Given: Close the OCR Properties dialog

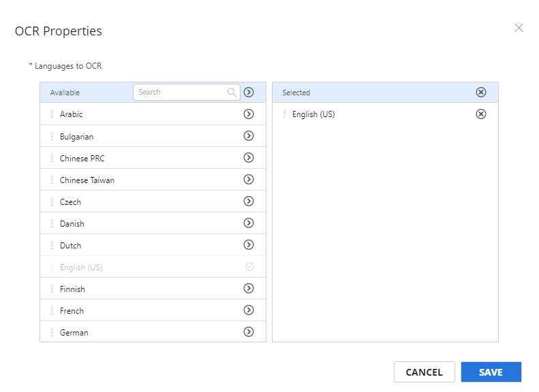Looking at the screenshot, I should coord(519,28).
